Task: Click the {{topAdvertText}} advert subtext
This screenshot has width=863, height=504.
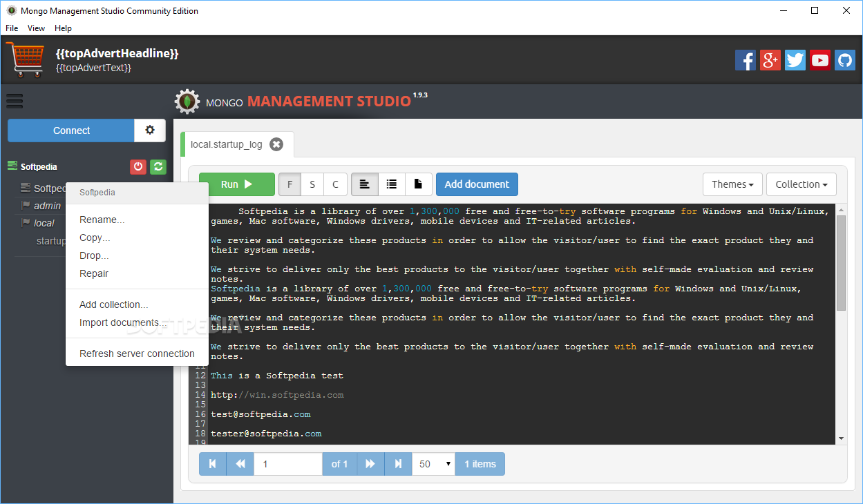Action: [93, 68]
